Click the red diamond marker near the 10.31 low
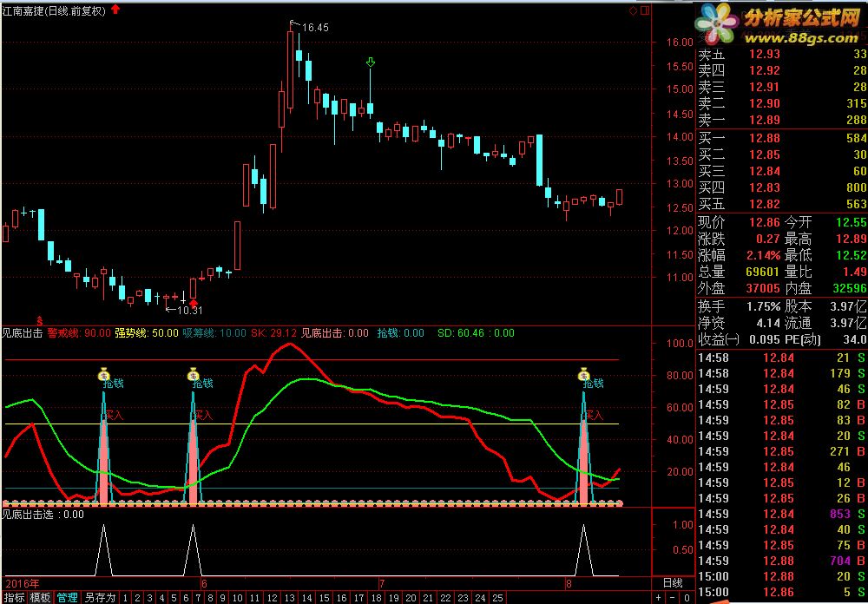 click(x=194, y=302)
